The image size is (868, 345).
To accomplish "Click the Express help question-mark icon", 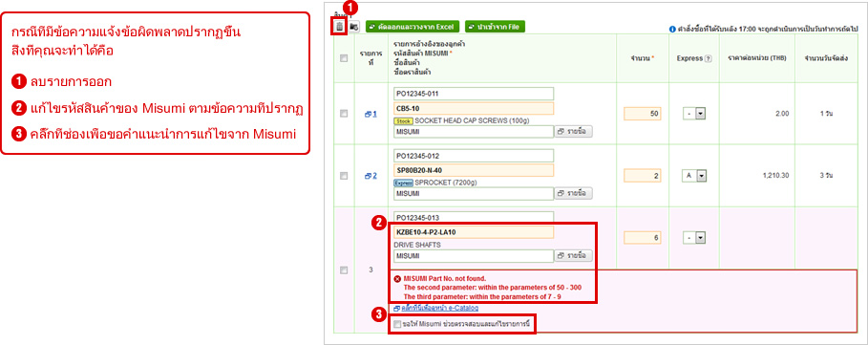I will (708, 58).
